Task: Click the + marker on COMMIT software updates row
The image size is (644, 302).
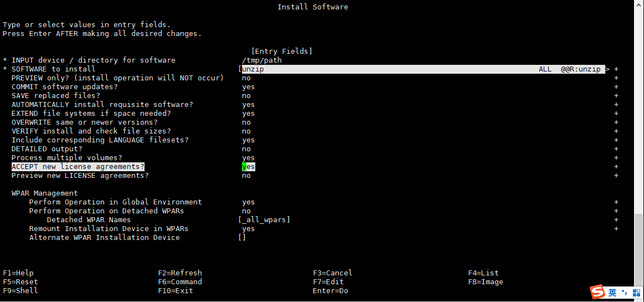Action: click(616, 86)
